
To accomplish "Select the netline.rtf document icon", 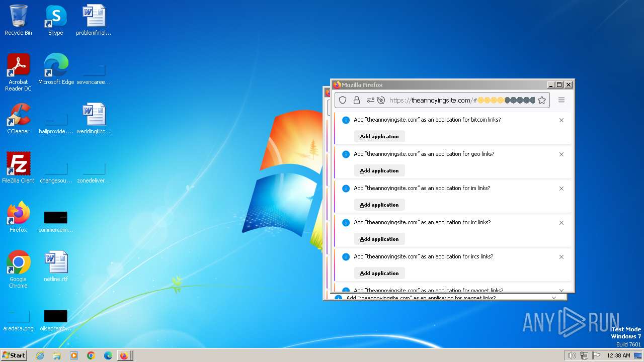I will click(x=56, y=266).
